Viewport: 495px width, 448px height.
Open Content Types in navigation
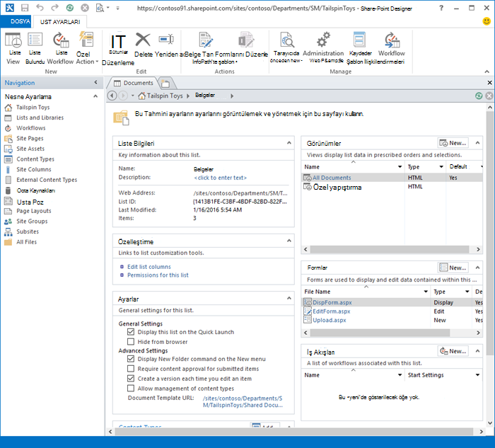(x=35, y=159)
